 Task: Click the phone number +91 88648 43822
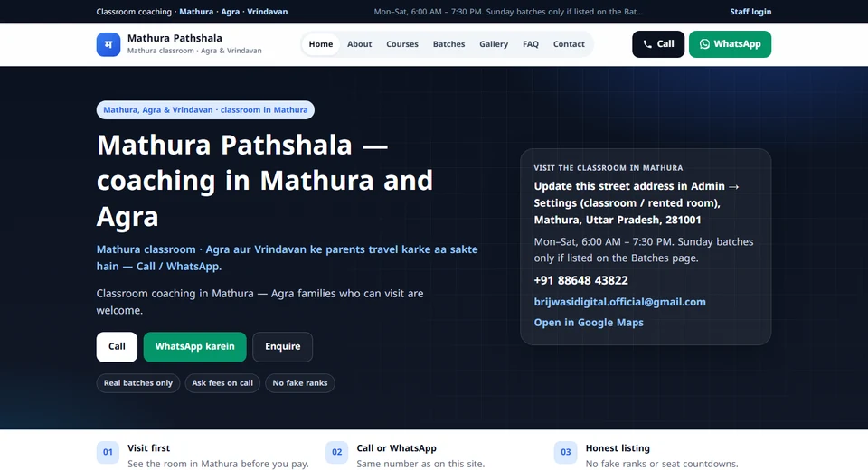tap(580, 280)
